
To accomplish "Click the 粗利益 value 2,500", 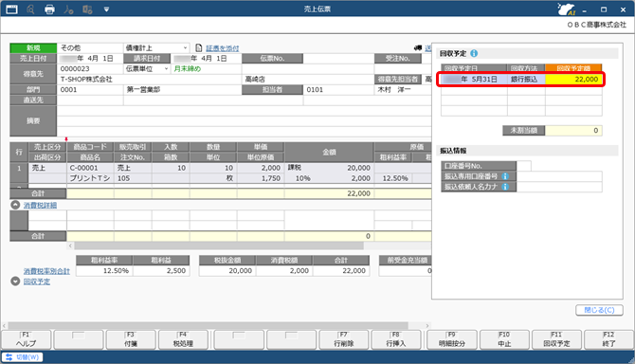I will point(161,271).
